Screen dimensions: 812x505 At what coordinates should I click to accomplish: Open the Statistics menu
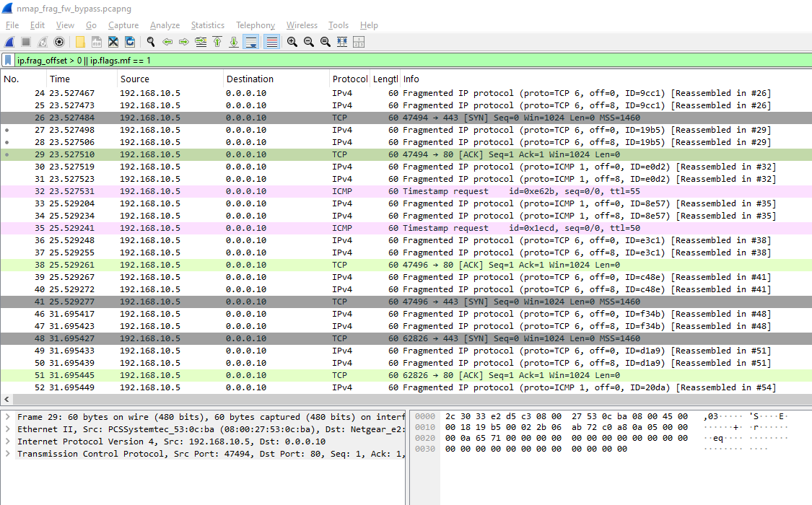click(x=207, y=25)
